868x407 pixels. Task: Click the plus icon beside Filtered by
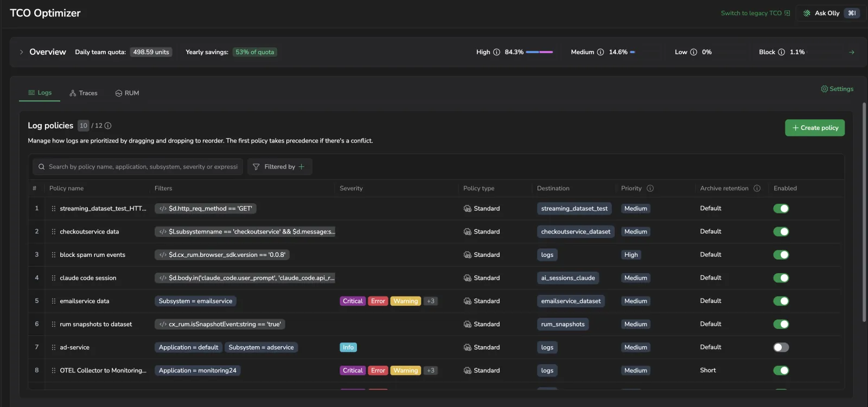click(302, 167)
